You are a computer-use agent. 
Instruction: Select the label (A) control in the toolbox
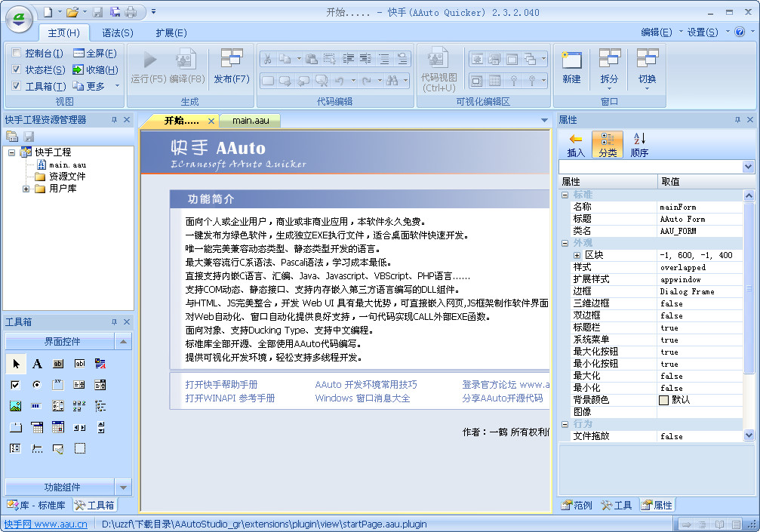click(x=38, y=364)
